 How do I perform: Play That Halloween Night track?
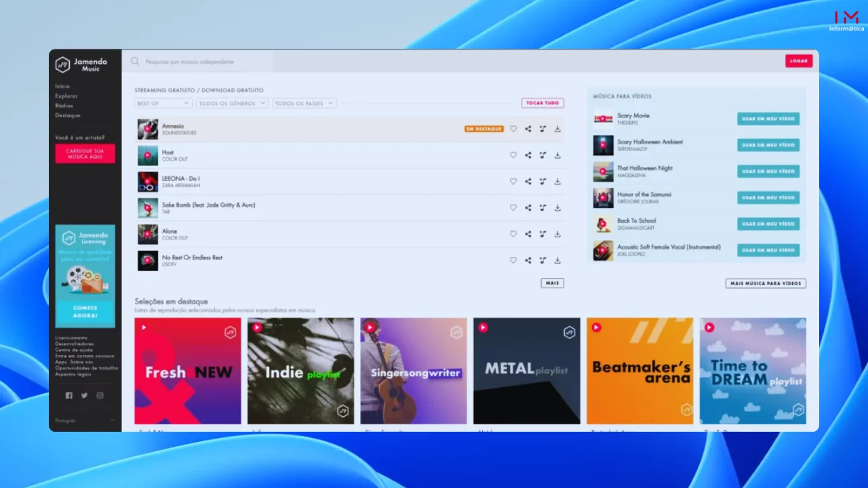pos(603,171)
